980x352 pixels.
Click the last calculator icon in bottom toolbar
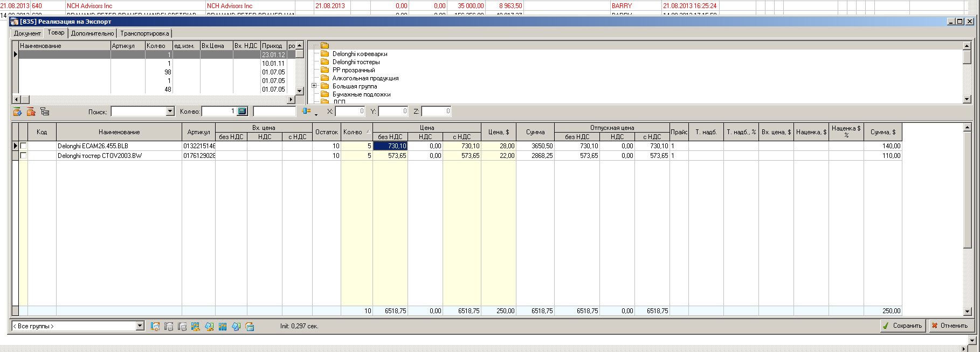coord(250,327)
